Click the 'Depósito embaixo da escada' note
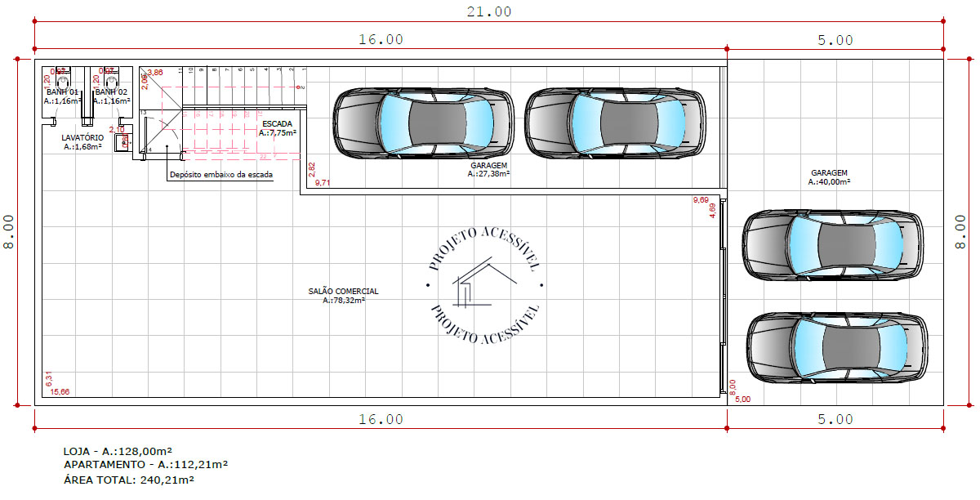The height and width of the screenshot is (500, 980). coord(221,174)
